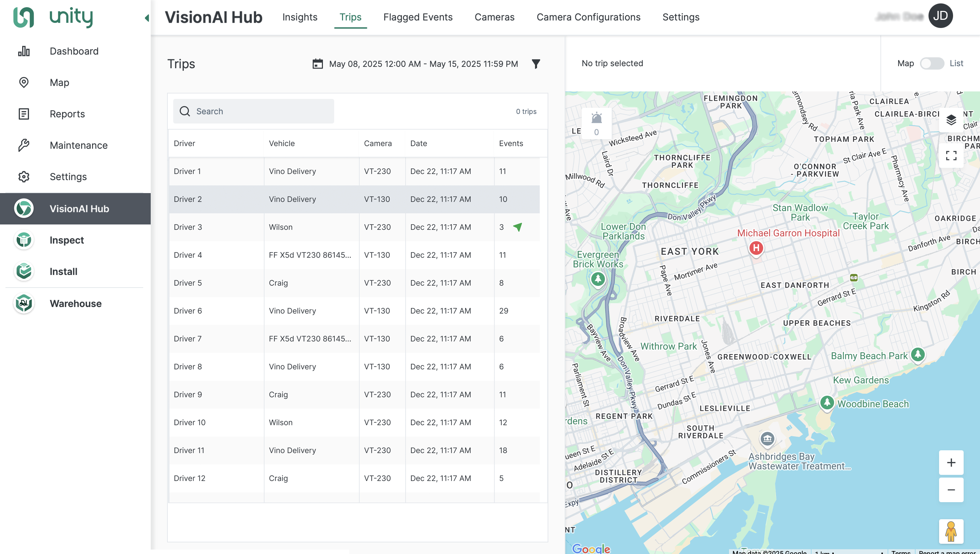
Task: Open Camera Configurations tab
Action: (x=588, y=17)
